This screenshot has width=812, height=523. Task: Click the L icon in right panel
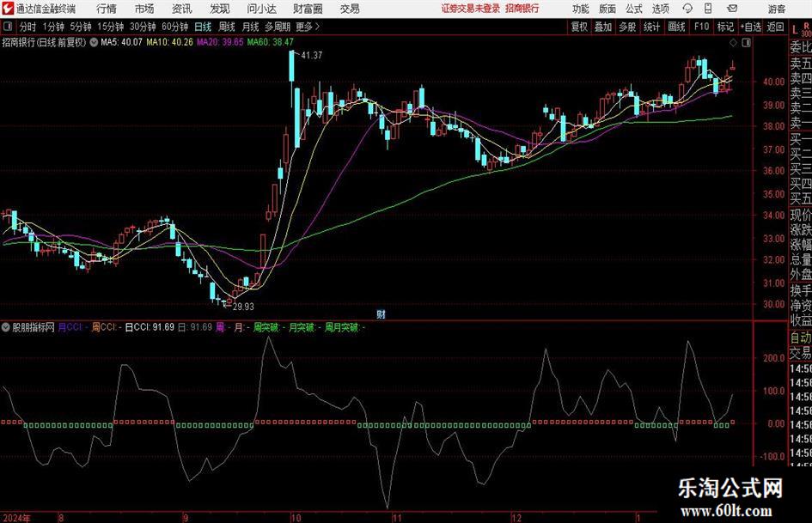795,31
